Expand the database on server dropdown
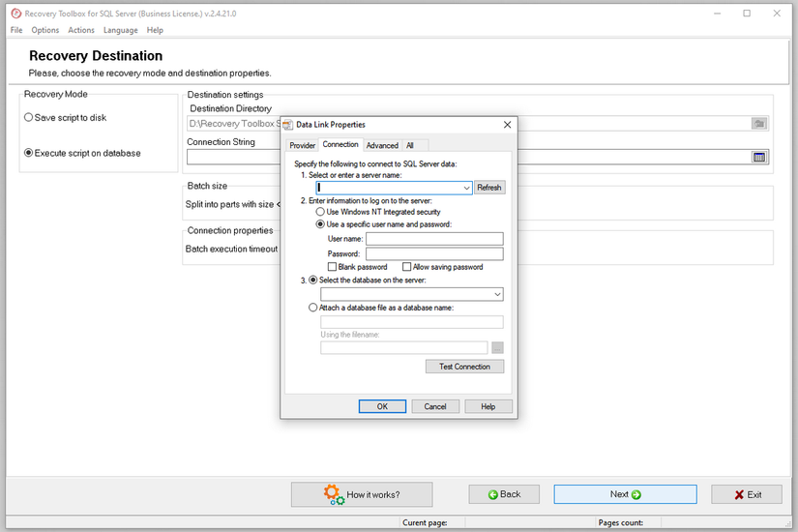 497,294
